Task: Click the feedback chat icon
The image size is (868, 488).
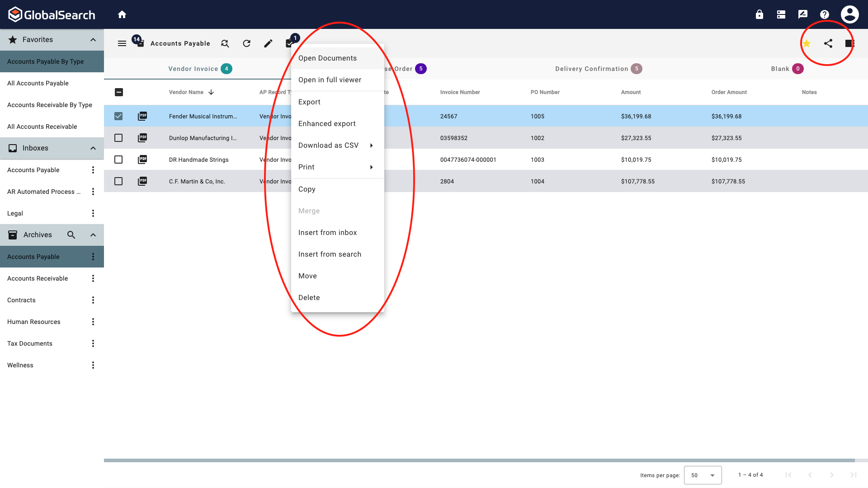Action: tap(802, 14)
